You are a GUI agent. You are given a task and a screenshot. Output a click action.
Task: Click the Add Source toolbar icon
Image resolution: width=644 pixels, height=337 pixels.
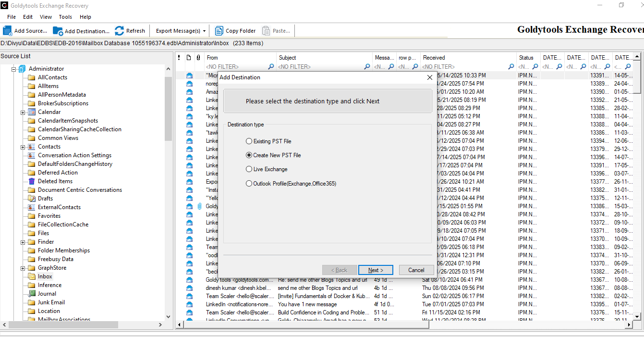coord(8,31)
